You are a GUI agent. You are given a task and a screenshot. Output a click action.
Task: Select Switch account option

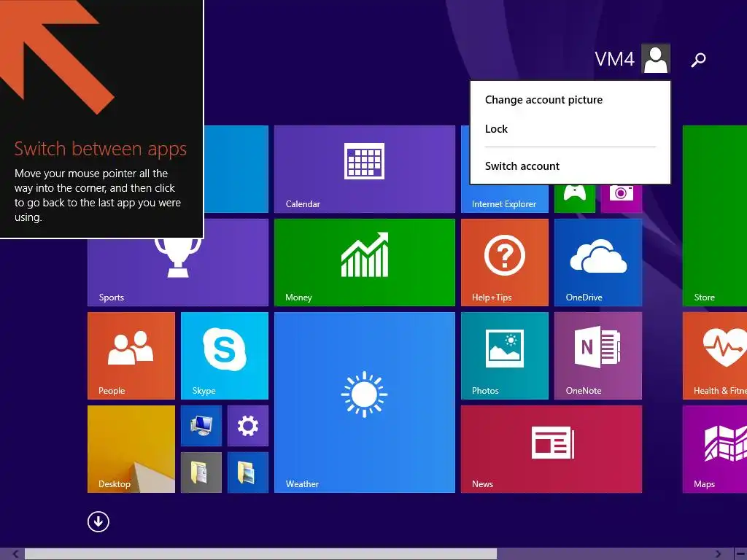[522, 166]
